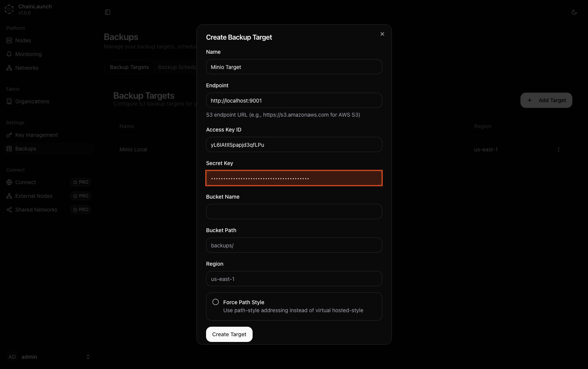Click the Create Target button
Image resolution: width=588 pixels, height=369 pixels.
pos(229,334)
